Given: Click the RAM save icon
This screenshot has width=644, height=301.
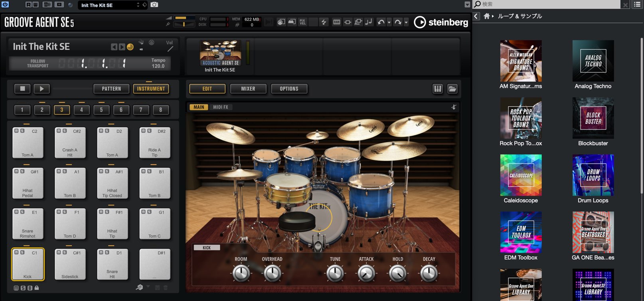Looking at the screenshot, I should tap(337, 22).
